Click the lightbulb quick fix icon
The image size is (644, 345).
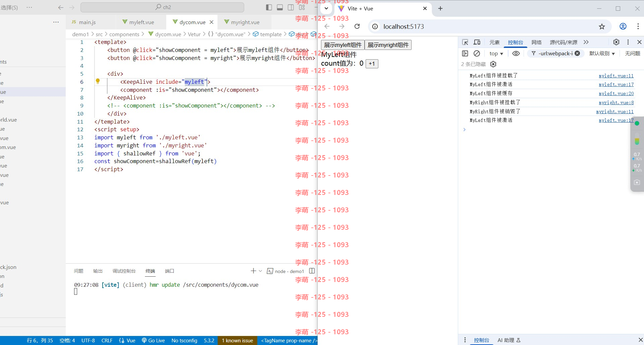(98, 81)
